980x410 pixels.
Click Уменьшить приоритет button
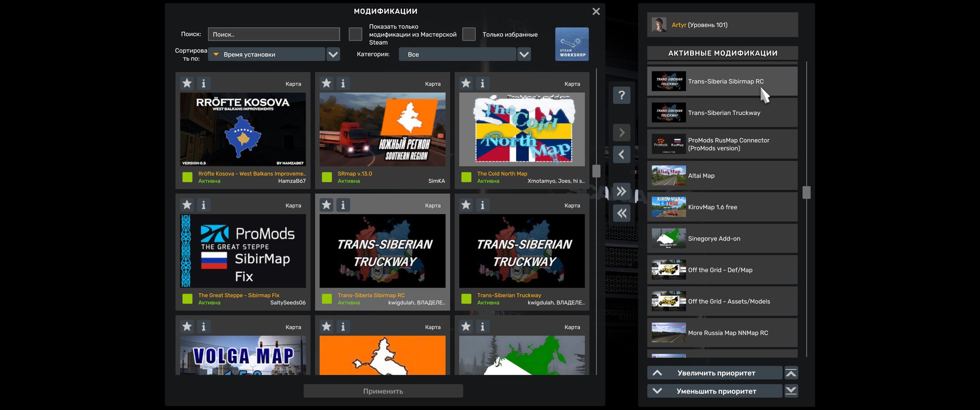(x=715, y=391)
